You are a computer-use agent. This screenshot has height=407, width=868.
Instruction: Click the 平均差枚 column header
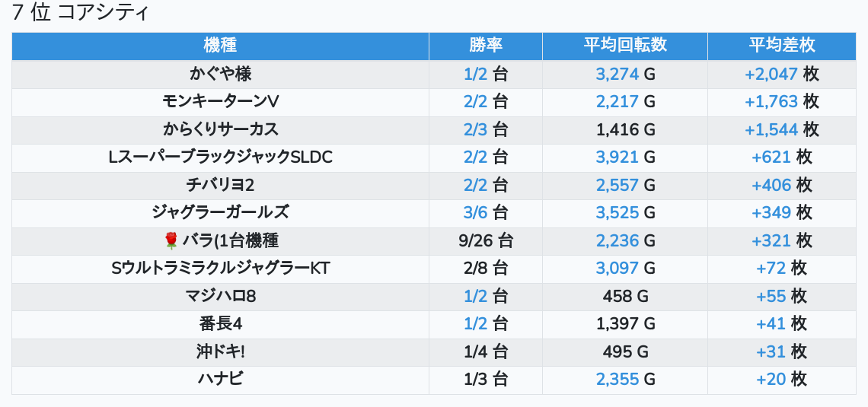pyautogui.click(x=781, y=46)
